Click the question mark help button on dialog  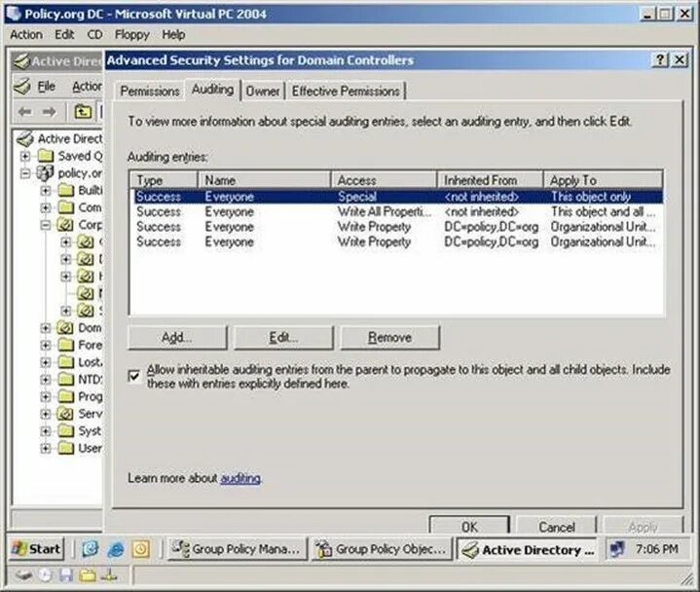[x=660, y=59]
